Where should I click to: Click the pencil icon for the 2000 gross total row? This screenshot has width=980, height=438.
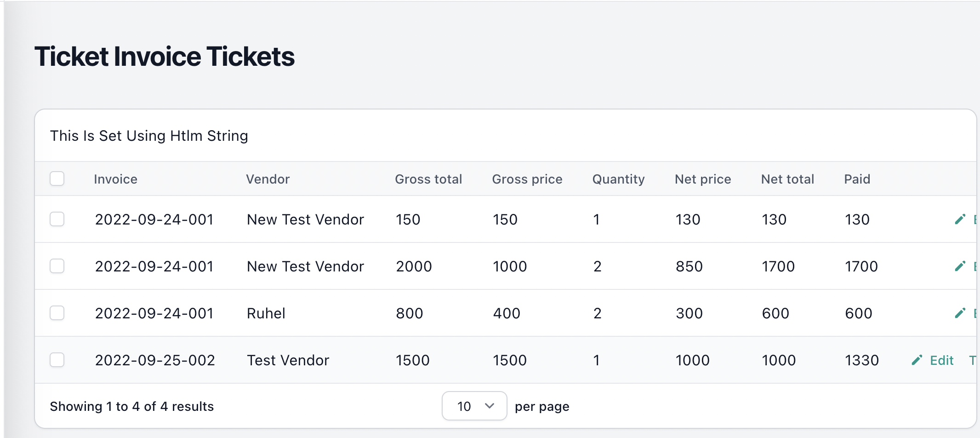(x=960, y=266)
